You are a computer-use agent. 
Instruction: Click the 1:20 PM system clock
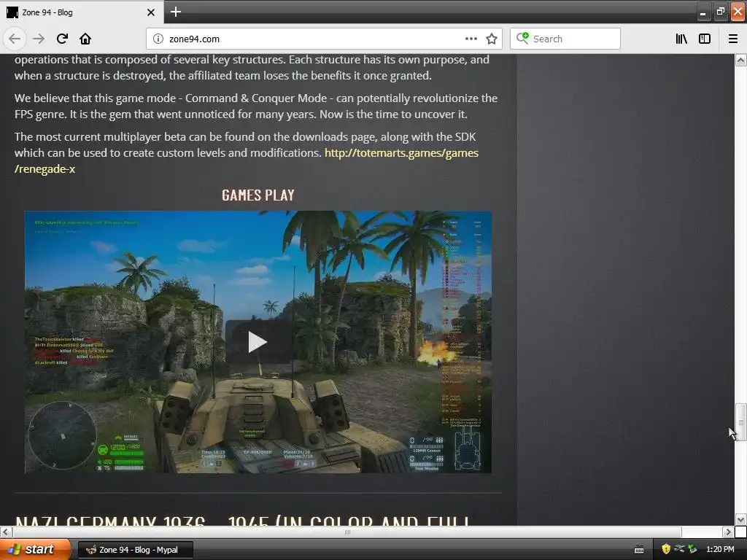(x=720, y=550)
